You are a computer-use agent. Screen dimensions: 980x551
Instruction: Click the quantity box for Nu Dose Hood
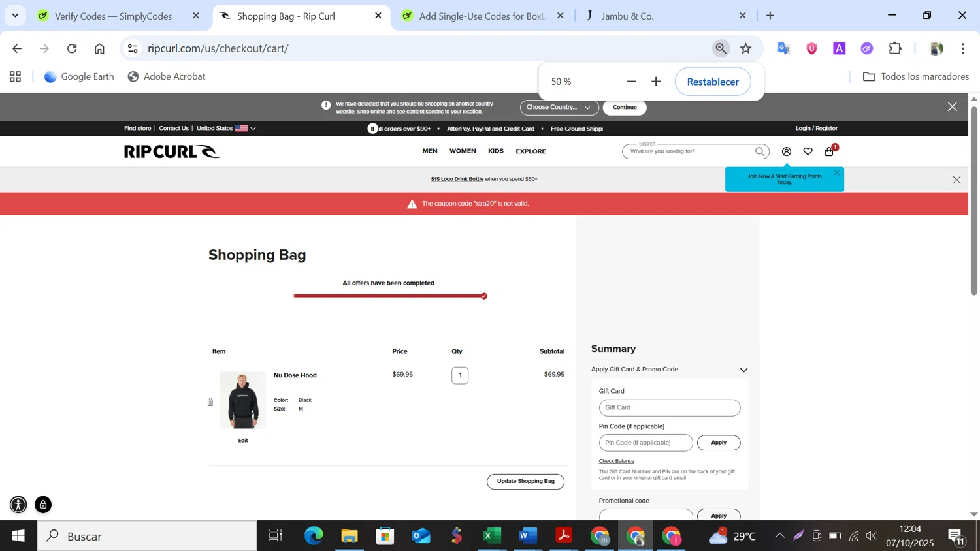[460, 375]
